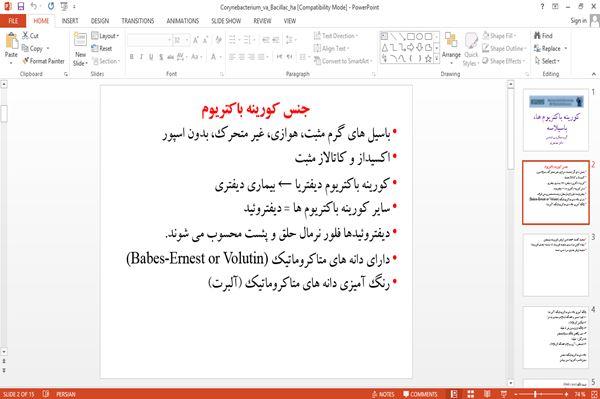Select slide 3 thumbnail
The height and width of the screenshot is (399, 600).
pyautogui.click(x=556, y=264)
